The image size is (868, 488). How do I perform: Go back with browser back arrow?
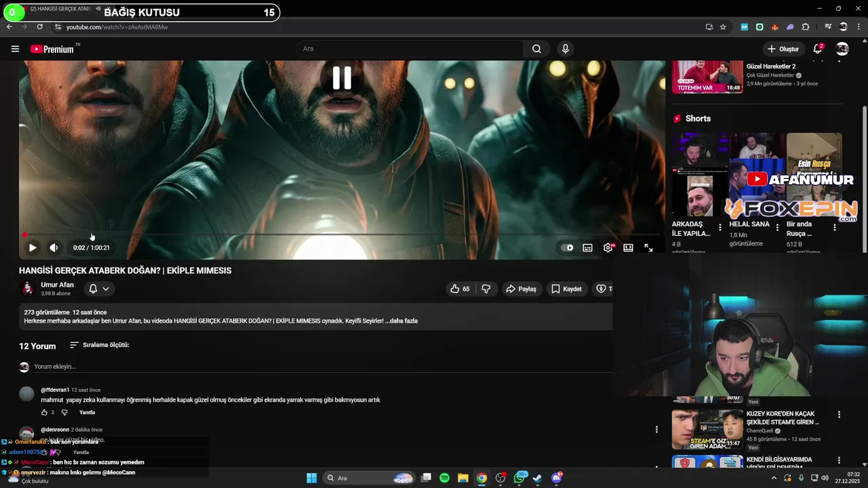[9, 27]
